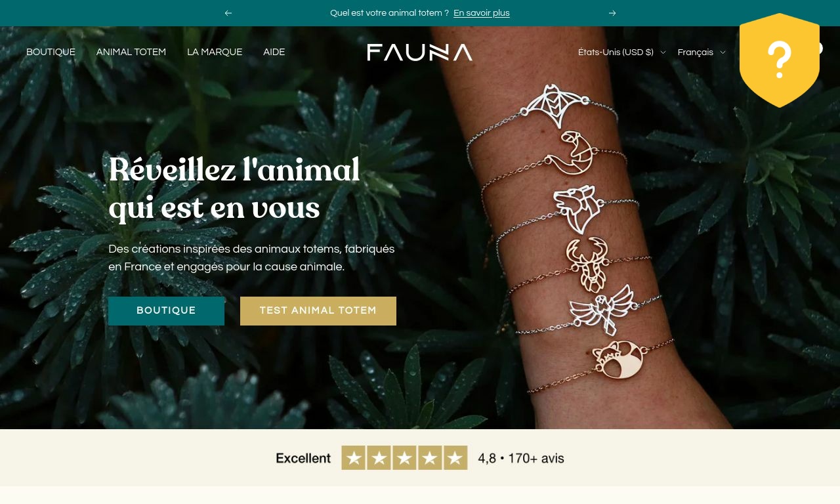Expand the chevron next to Français

723,52
